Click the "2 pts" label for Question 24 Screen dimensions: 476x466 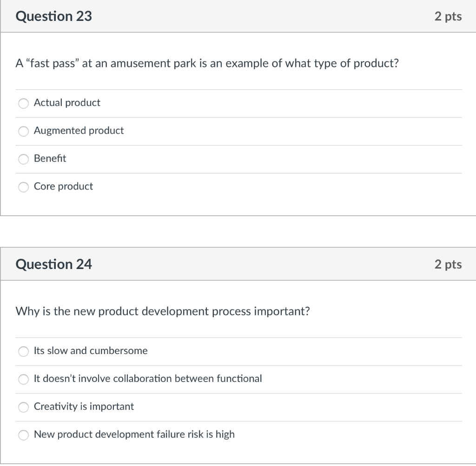coord(448,263)
